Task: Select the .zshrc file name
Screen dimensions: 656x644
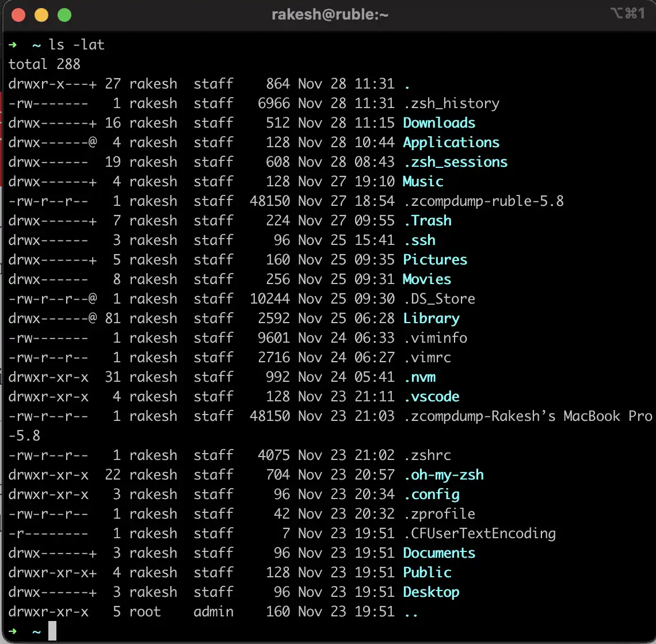Action: click(427, 455)
